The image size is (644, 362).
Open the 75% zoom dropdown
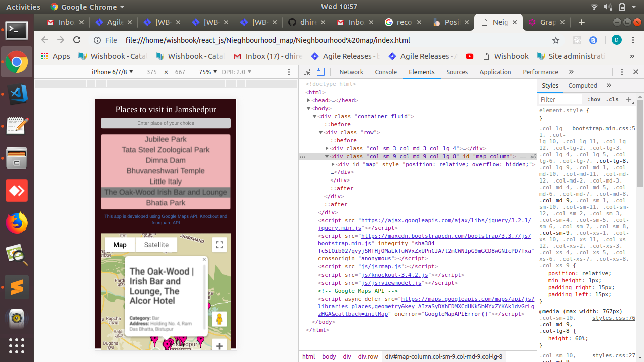click(x=208, y=72)
